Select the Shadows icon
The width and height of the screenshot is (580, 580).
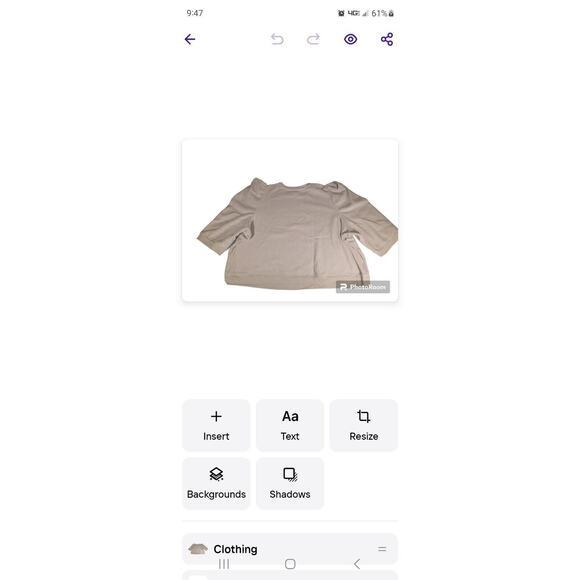290,475
